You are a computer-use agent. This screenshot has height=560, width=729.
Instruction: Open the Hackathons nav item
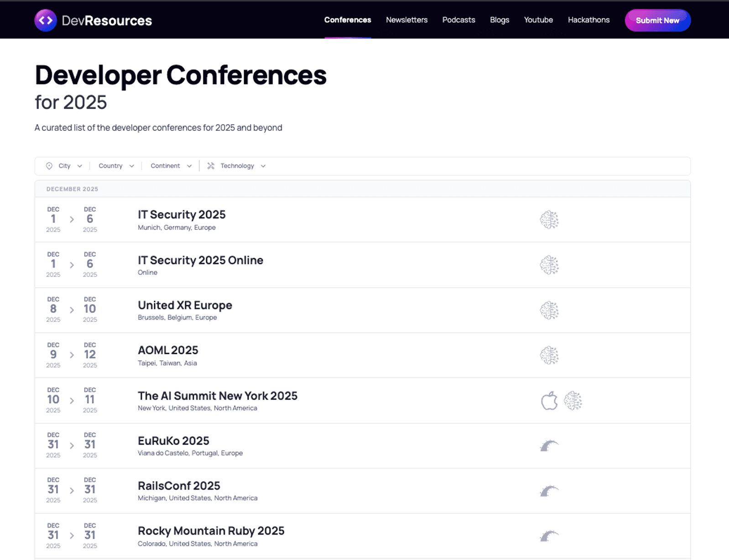(x=588, y=20)
